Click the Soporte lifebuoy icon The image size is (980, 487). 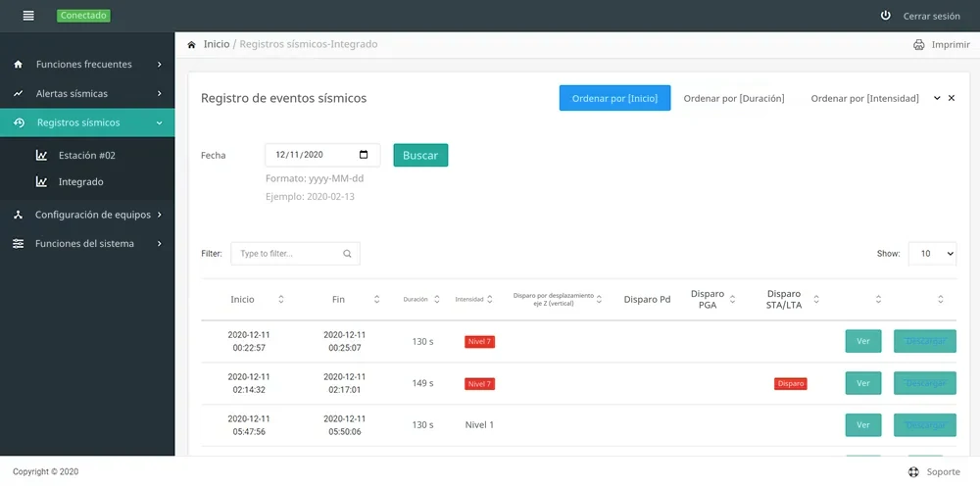[913, 472]
